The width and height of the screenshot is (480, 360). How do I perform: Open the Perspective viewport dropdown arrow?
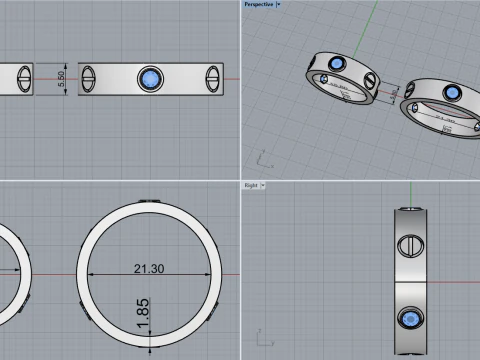[279, 4]
